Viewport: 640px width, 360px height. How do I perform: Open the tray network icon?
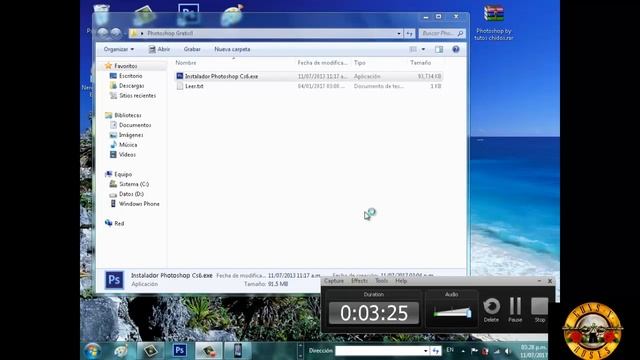click(497, 351)
